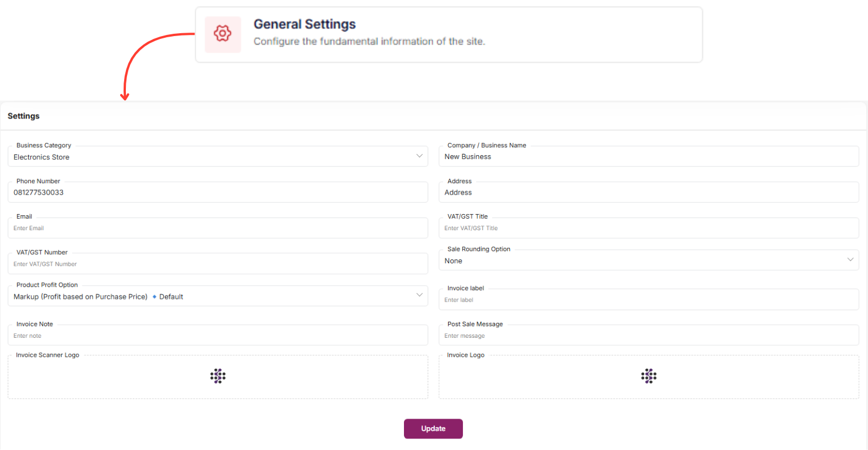Focus the Post Sale Message field
The width and height of the screenshot is (868, 450).
click(648, 335)
